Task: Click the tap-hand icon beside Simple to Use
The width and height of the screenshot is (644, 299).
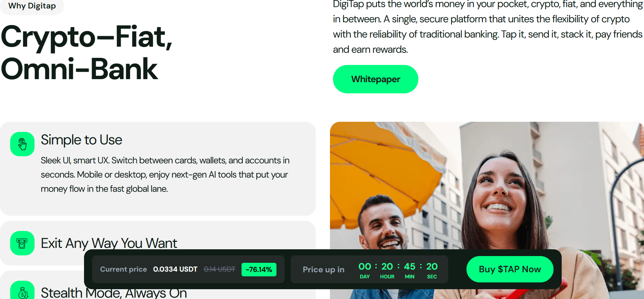Action: tap(22, 144)
